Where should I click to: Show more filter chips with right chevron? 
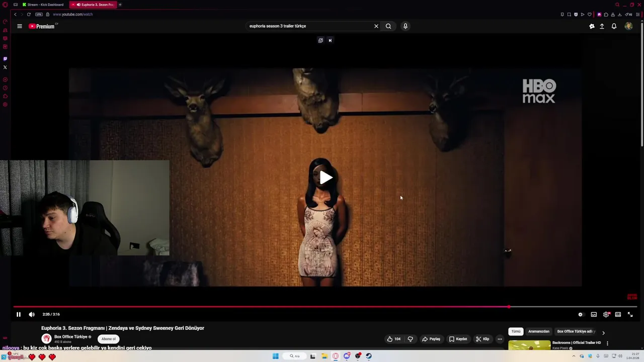point(603,332)
